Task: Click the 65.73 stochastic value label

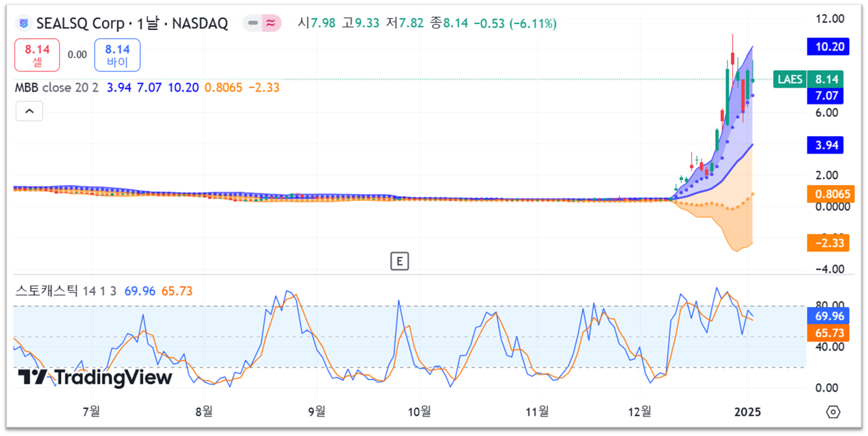Action: point(828,333)
